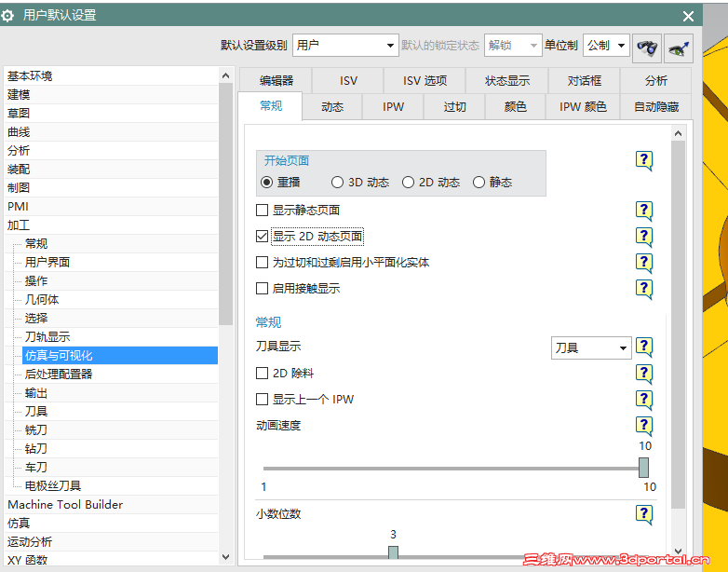Enable 为过切和过剩启用小平面化实体 checkbox
This screenshot has height=572, width=728.
click(x=262, y=263)
